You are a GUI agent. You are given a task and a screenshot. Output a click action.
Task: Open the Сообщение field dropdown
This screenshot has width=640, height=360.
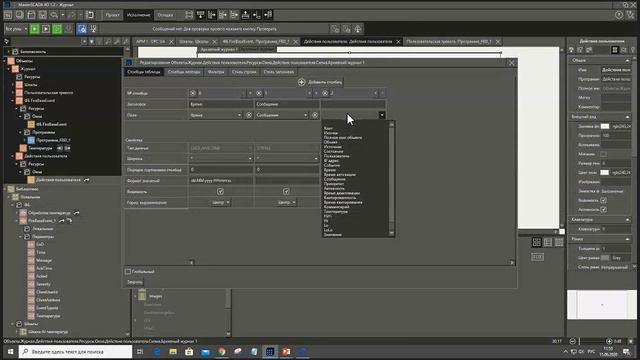click(305, 115)
